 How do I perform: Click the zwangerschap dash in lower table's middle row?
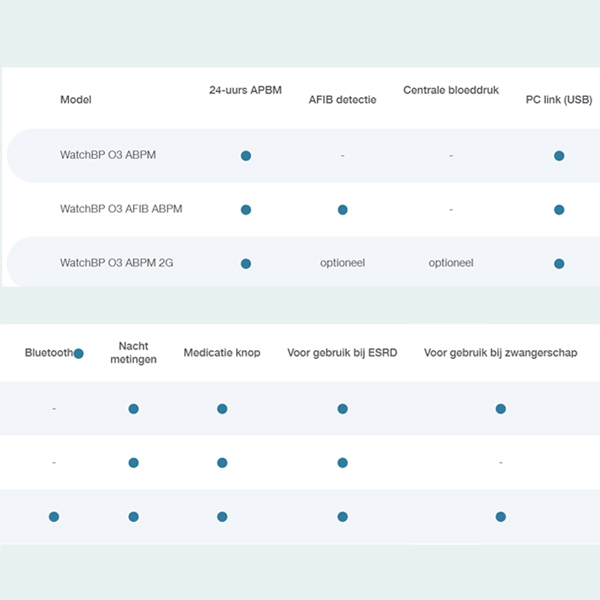(501, 463)
